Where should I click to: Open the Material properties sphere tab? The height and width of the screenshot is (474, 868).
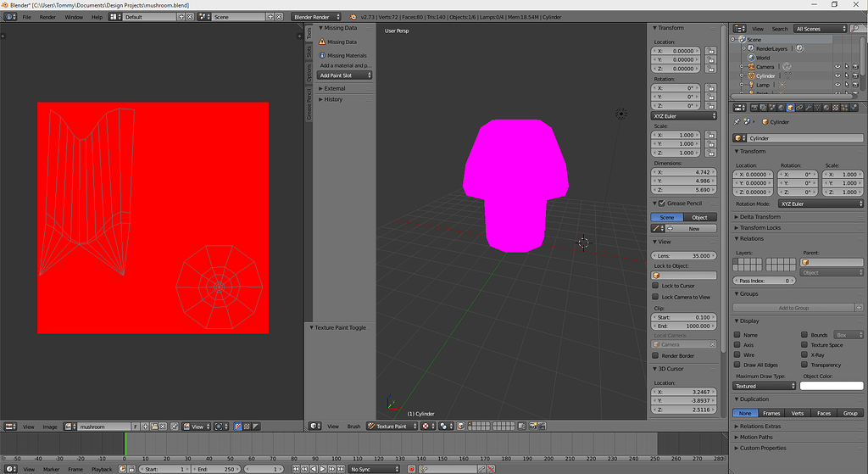[826, 108]
